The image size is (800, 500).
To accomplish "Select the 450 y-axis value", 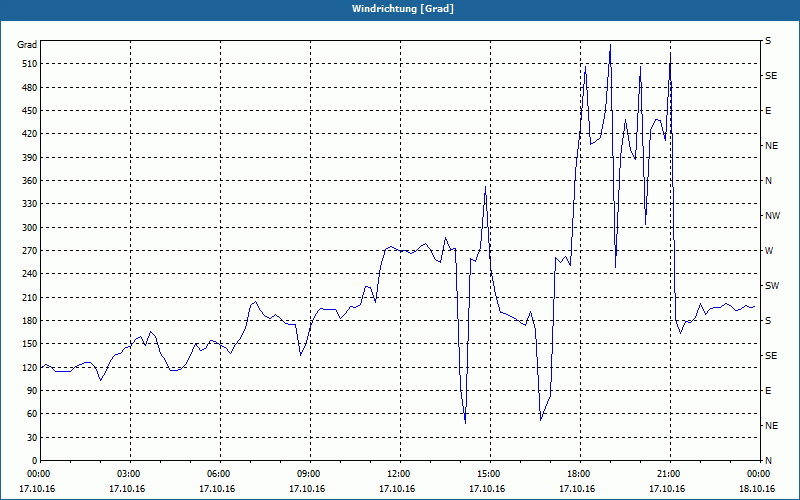I will 30,111.
